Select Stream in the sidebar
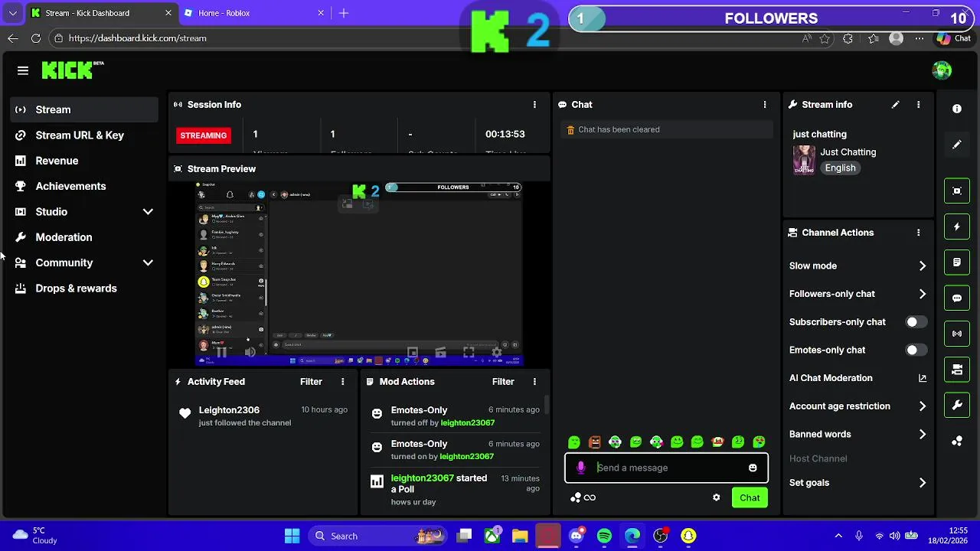 point(84,109)
